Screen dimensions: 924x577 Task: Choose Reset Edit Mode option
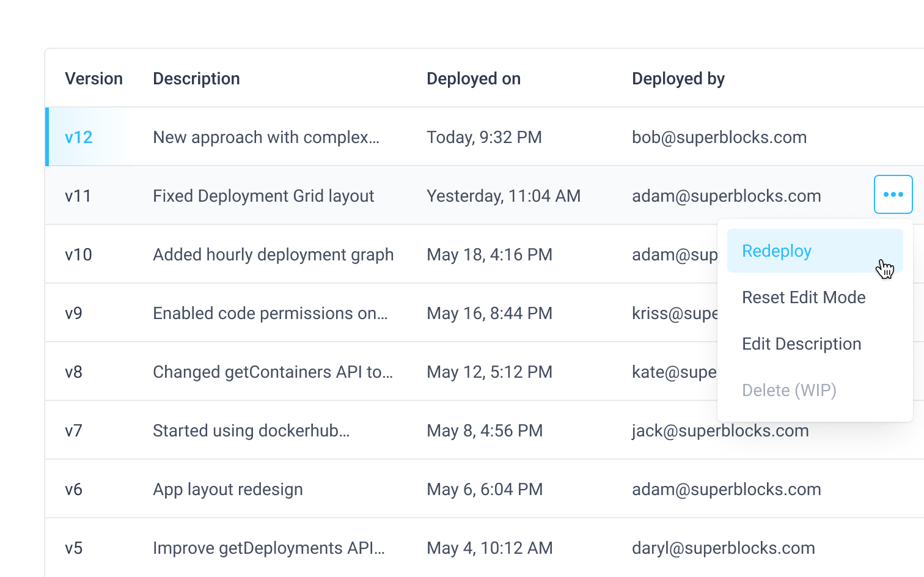click(804, 297)
